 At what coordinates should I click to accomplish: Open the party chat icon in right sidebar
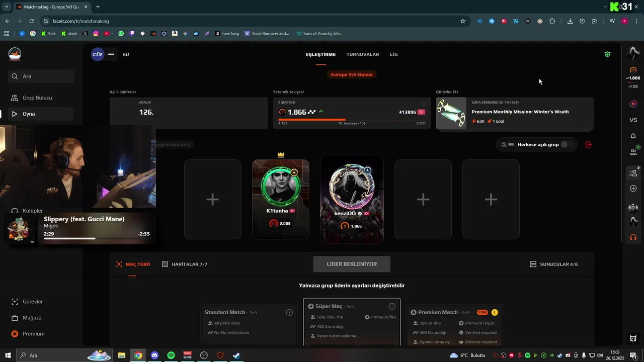[633, 172]
